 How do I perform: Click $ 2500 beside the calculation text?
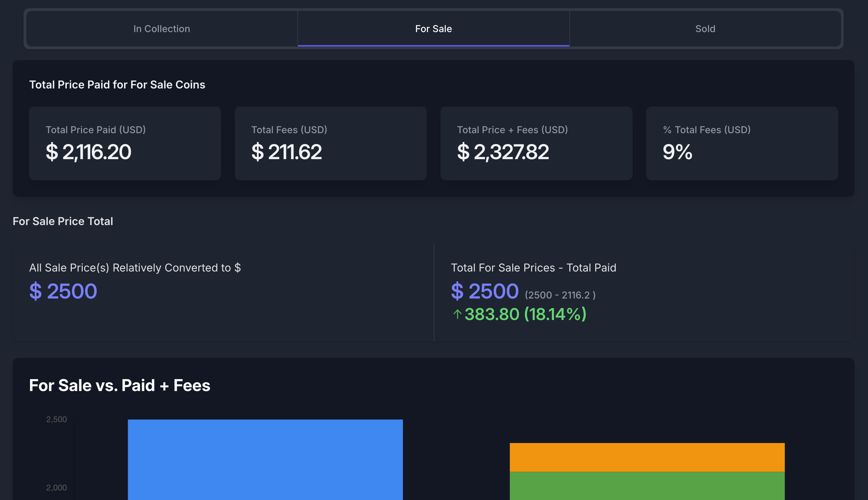coord(485,291)
